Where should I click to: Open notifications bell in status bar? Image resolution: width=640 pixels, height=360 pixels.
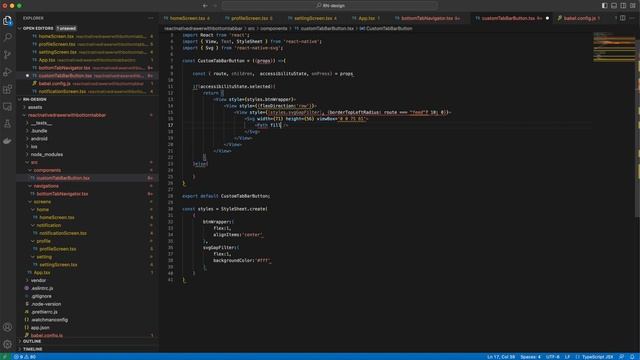tap(632, 357)
